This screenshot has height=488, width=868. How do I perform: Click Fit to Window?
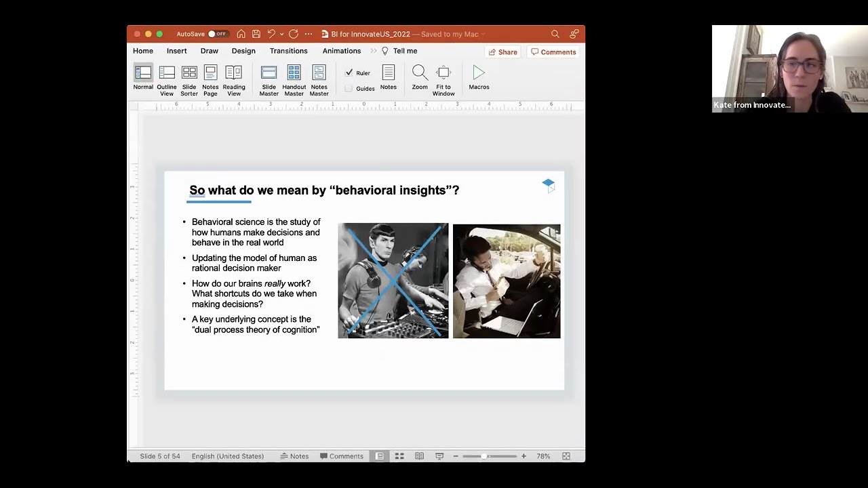443,81
